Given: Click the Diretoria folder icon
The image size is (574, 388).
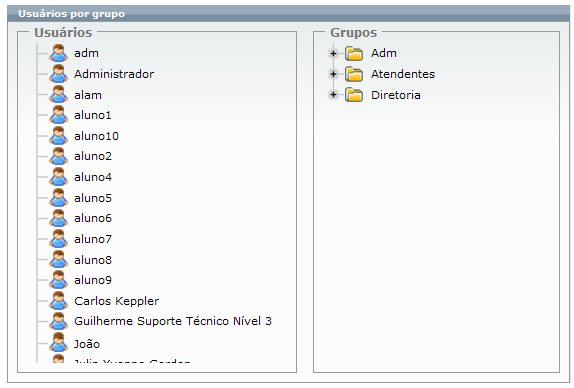Looking at the screenshot, I should tap(354, 95).
